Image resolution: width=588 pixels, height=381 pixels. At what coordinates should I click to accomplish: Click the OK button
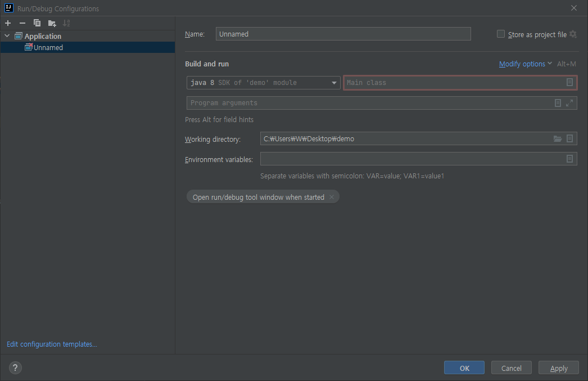[x=464, y=368]
